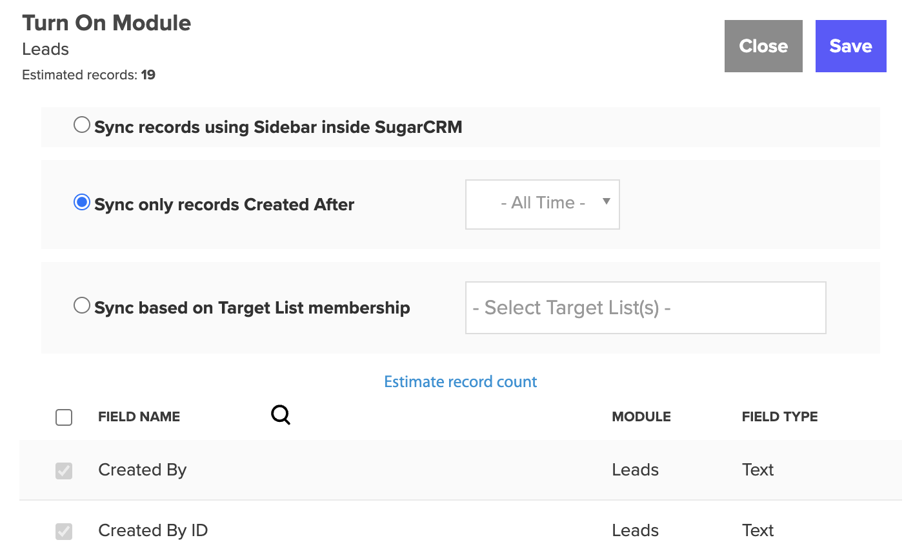Select Sync records using Sidebar inside SugarCRM
This screenshot has width=924, height=560.
(x=82, y=125)
